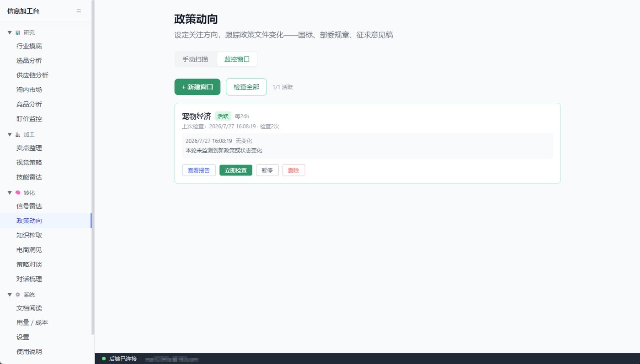
Task: Collapse the 转化 section triangle
Action: pyautogui.click(x=10, y=193)
